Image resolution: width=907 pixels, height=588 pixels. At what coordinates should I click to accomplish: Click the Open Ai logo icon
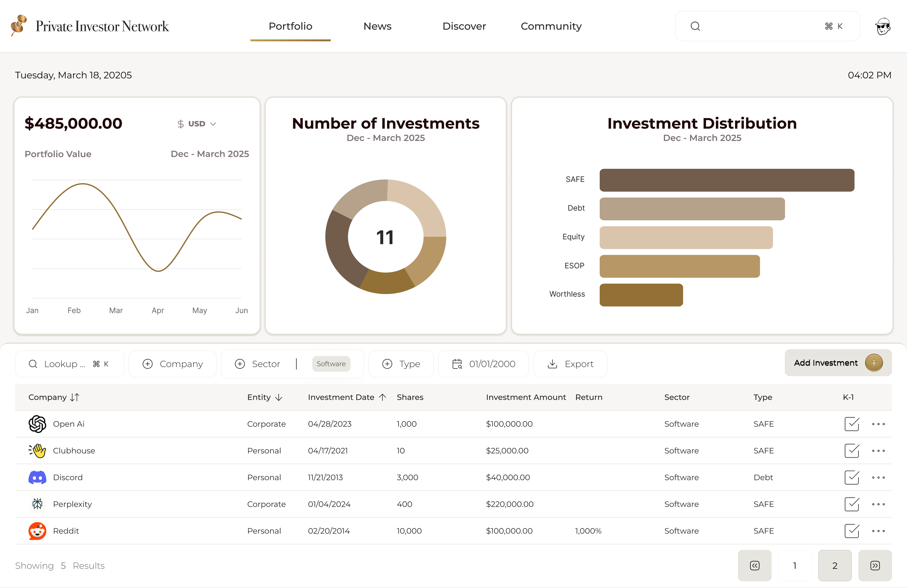(x=37, y=424)
